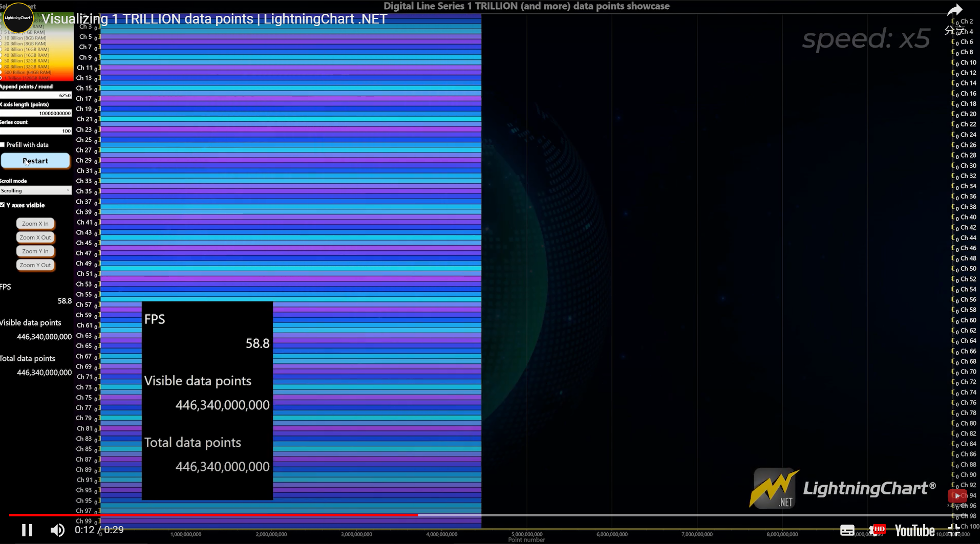980x544 pixels.
Task: Open the video title link
Action: (x=214, y=19)
